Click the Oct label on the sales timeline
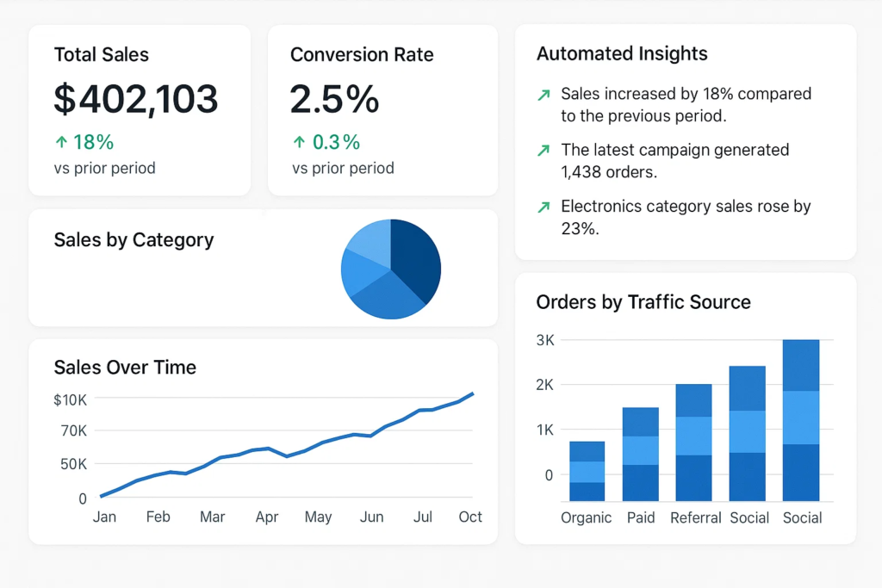Screen dimensions: 882x588 (470, 517)
